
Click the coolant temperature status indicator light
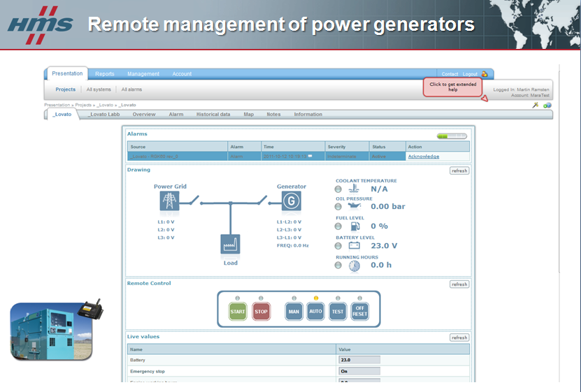(338, 189)
